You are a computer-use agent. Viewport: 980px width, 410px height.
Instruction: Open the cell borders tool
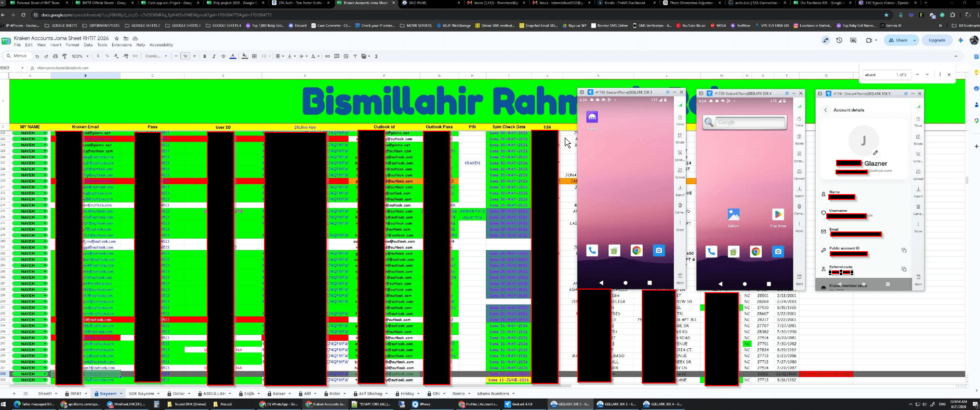(x=254, y=56)
